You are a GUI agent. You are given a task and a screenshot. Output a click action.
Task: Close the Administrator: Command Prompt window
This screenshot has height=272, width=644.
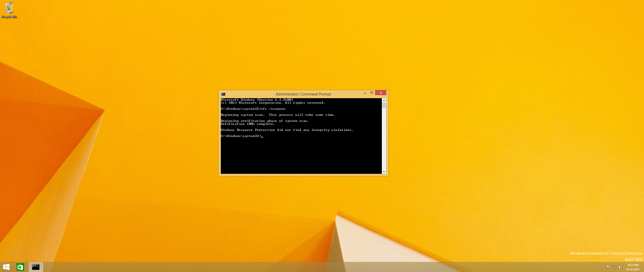click(381, 93)
